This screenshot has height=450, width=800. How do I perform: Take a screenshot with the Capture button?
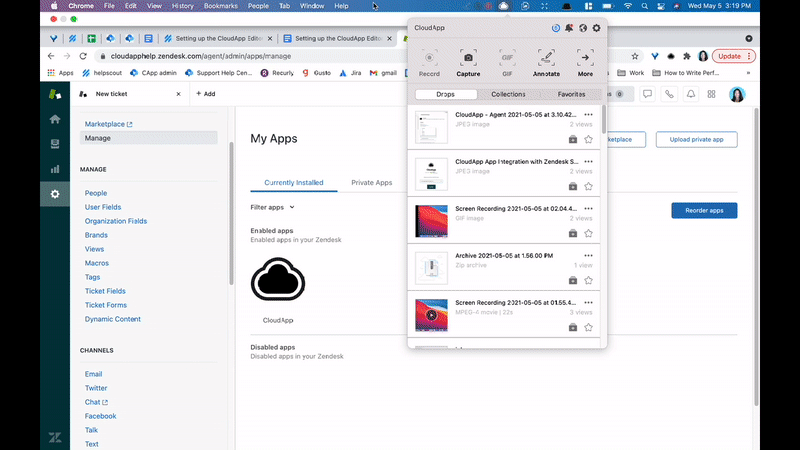click(x=468, y=63)
